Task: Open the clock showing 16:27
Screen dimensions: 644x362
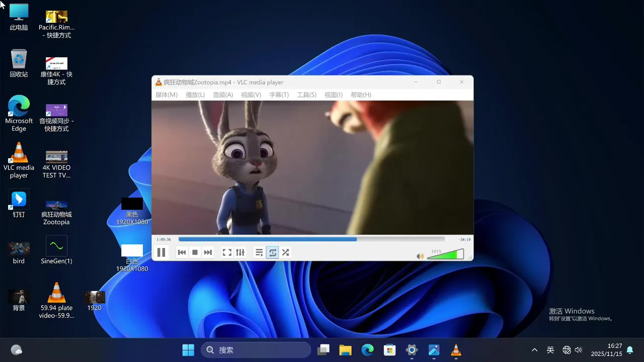Action: point(606,350)
